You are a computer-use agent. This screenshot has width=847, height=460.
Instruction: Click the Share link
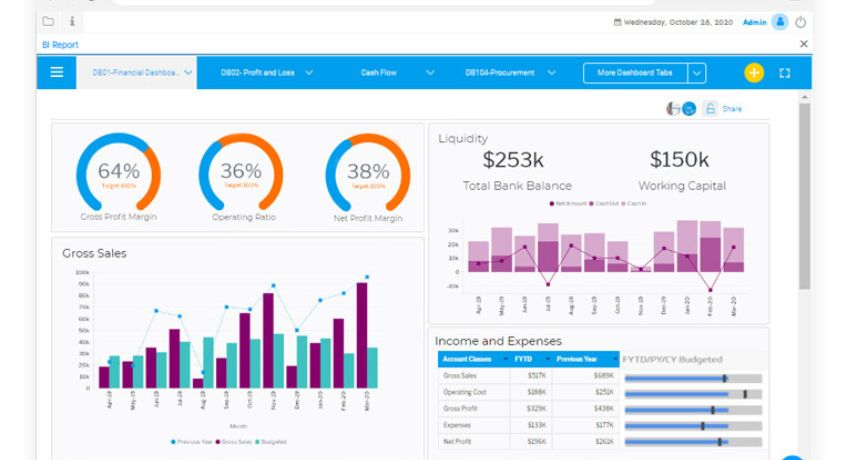pos(732,109)
